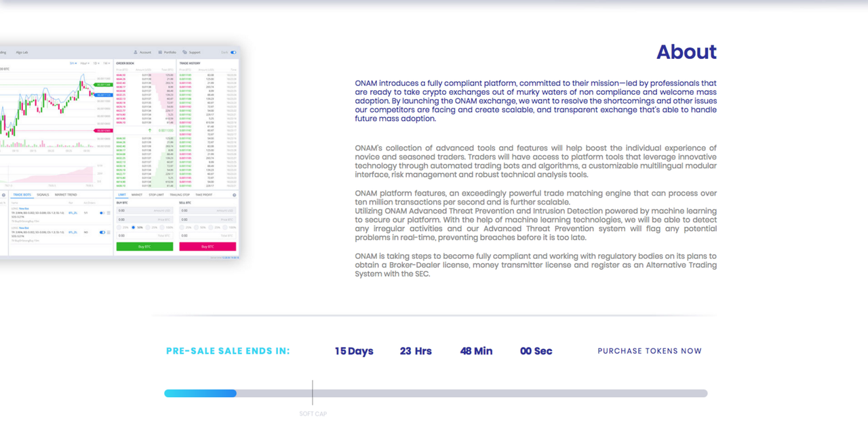Click the Account person icon
Image resolution: width=868 pixels, height=435 pixels.
136,52
